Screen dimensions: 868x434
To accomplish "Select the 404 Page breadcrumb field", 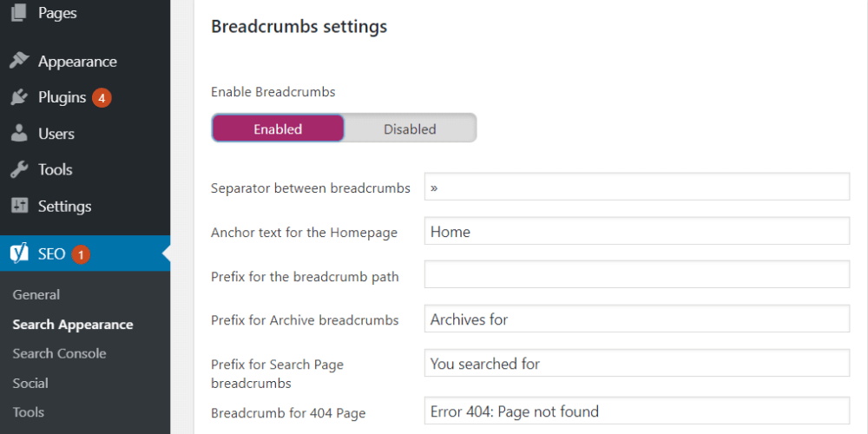I will pyautogui.click(x=636, y=411).
